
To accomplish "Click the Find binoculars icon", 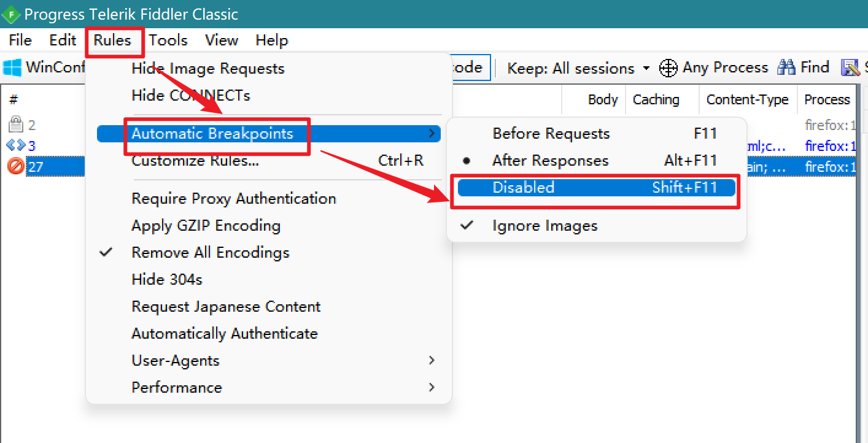I will tap(786, 67).
